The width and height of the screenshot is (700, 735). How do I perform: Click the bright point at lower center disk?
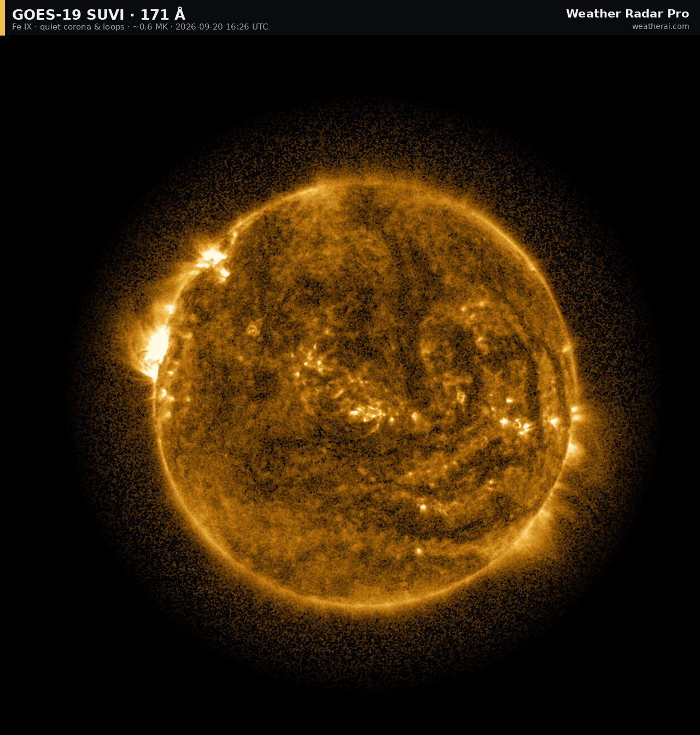pyautogui.click(x=423, y=508)
